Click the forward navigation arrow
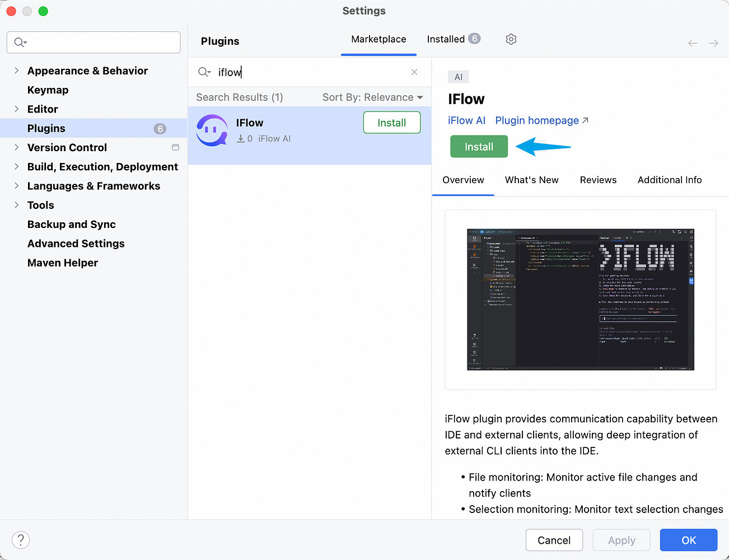This screenshot has width=729, height=560. coord(713,43)
